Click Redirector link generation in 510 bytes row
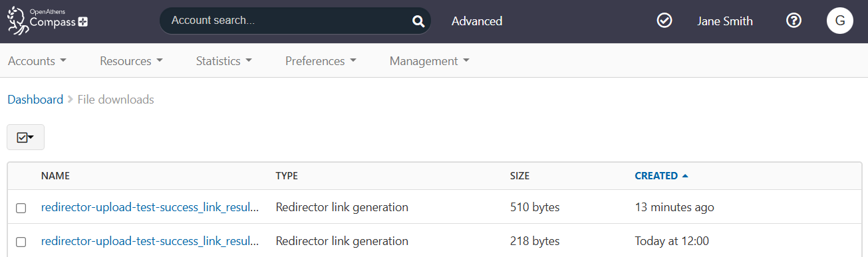Image resolution: width=868 pixels, height=257 pixels. (x=342, y=207)
